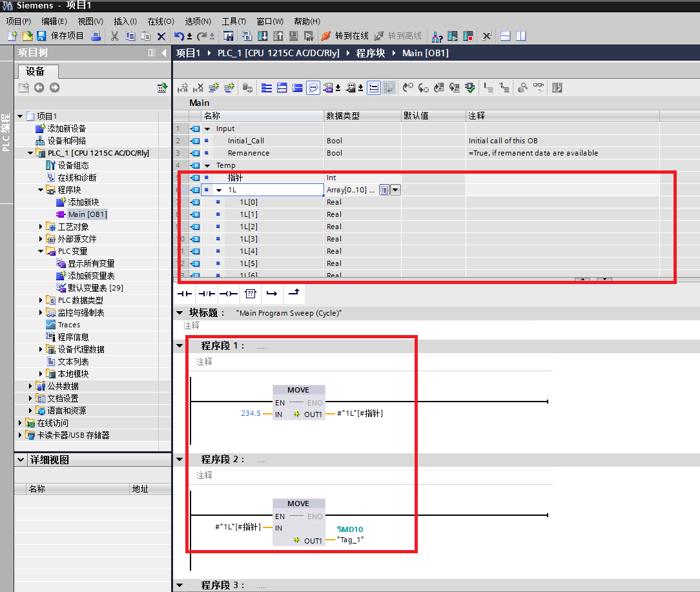Screen dimensions: 700x592
Task: Insert normally closed contact
Action: coord(206,294)
